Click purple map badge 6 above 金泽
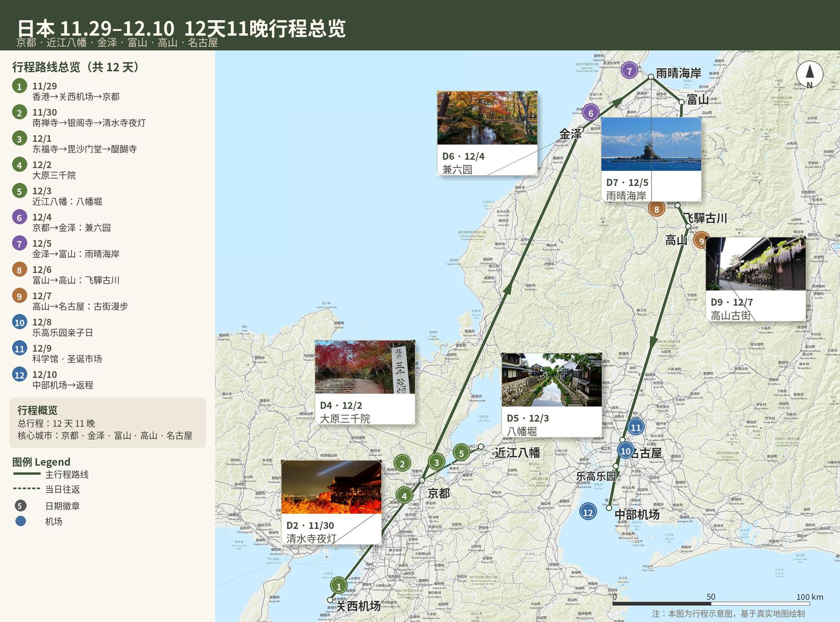Image resolution: width=840 pixels, height=622 pixels. 591,113
